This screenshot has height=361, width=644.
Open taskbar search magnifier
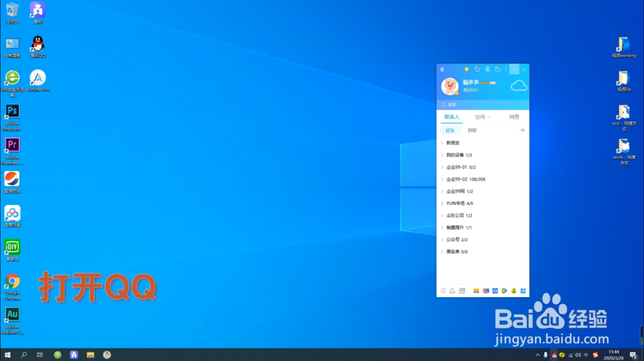24,355
